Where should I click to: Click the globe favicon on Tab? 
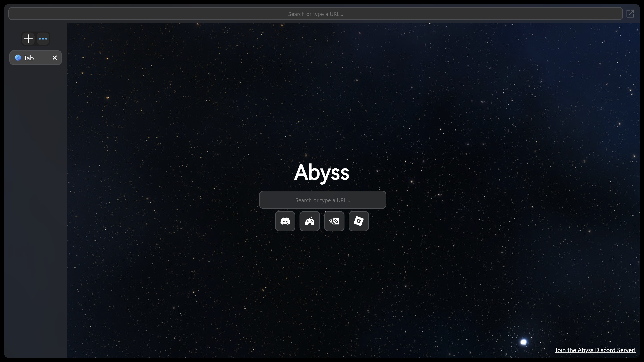18,58
